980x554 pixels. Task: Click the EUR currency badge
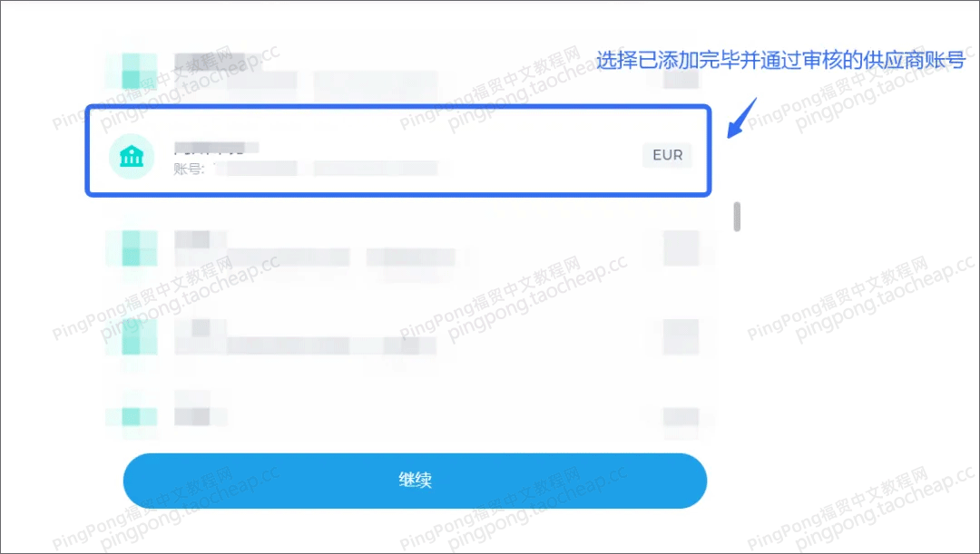click(668, 155)
